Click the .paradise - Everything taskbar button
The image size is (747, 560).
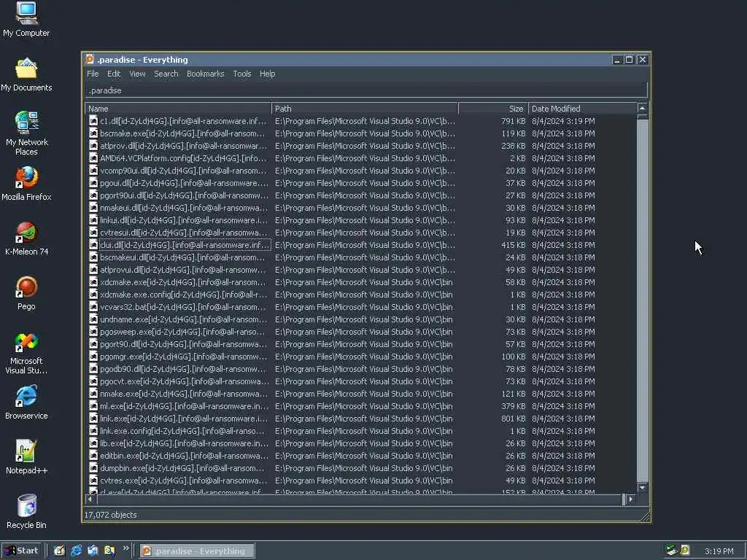(x=197, y=551)
